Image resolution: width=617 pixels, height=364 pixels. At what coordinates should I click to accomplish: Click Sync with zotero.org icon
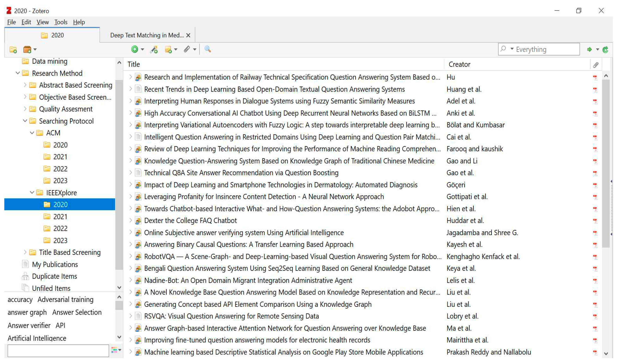(605, 50)
